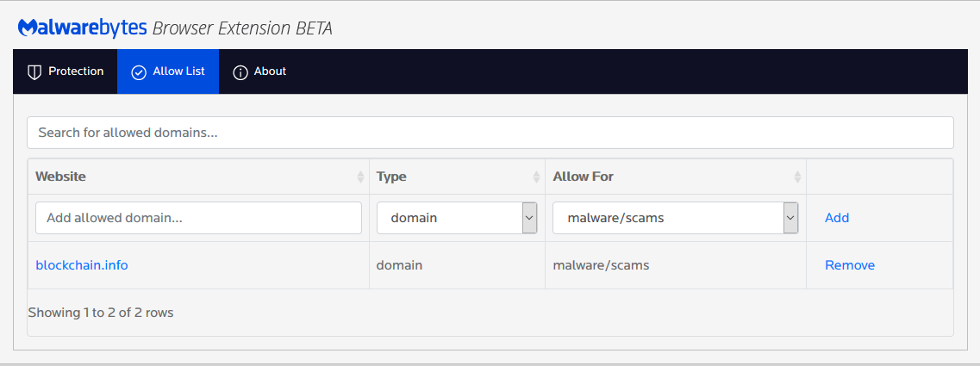
Task: Click the Type column header label
Action: click(x=391, y=177)
